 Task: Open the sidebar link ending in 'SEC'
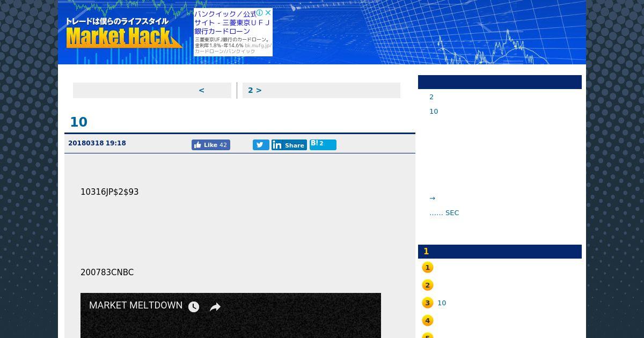[x=444, y=213]
